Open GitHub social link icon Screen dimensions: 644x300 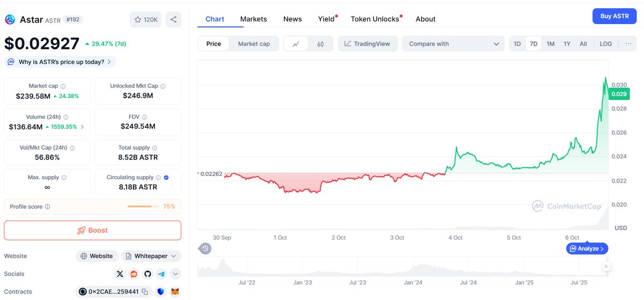pos(148,274)
